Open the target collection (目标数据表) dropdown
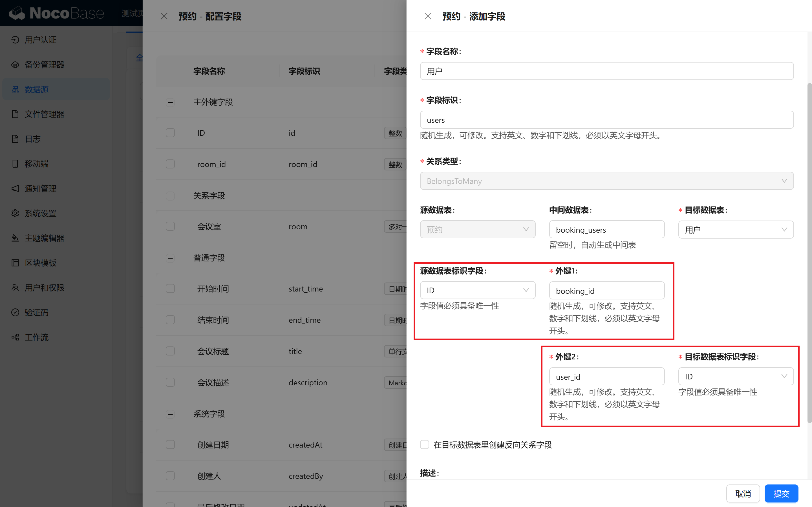The width and height of the screenshot is (812, 507). 736,230
